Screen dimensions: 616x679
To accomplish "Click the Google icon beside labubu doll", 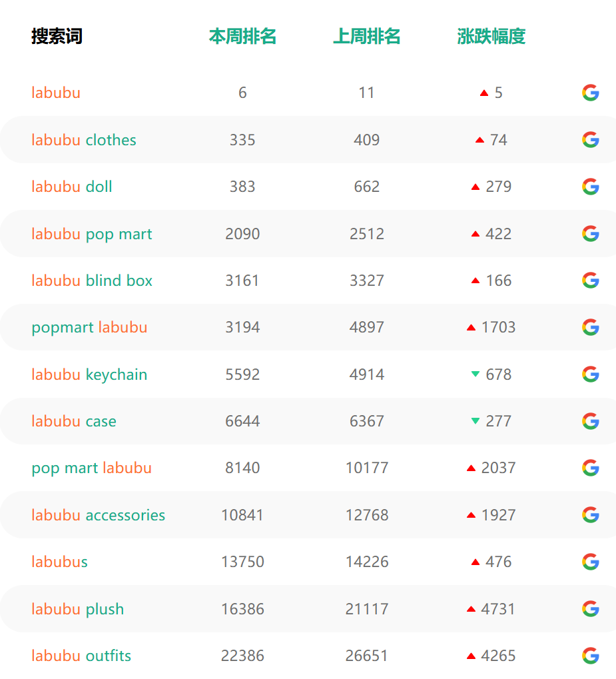I will coord(591,187).
